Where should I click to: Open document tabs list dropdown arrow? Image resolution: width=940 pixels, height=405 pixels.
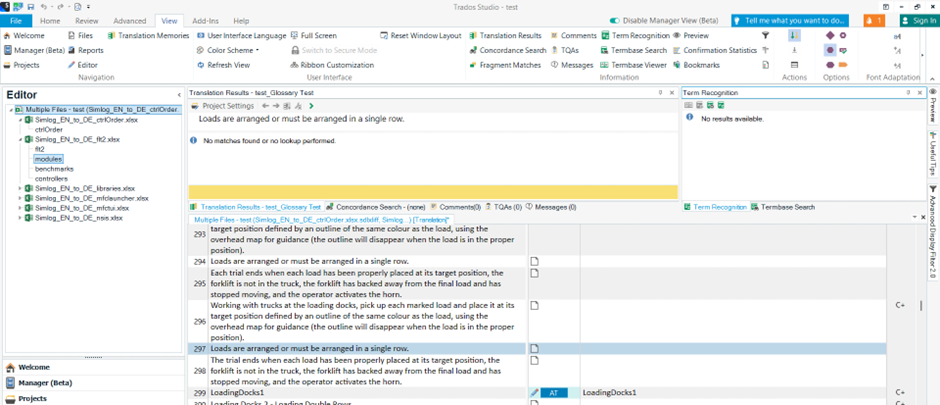(914, 216)
